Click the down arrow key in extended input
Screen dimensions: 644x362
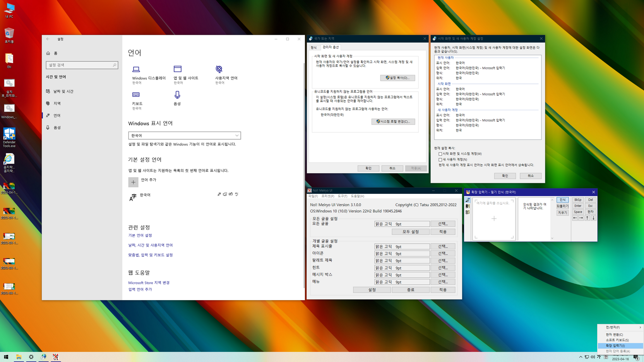point(593,218)
